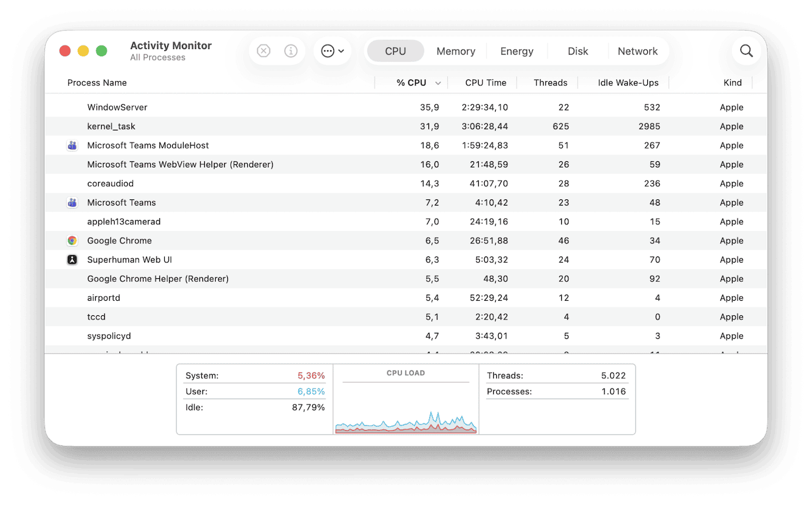Click kernel_task CPU time 3:06:28,44
Screen dimensions: 812x505
(485, 127)
